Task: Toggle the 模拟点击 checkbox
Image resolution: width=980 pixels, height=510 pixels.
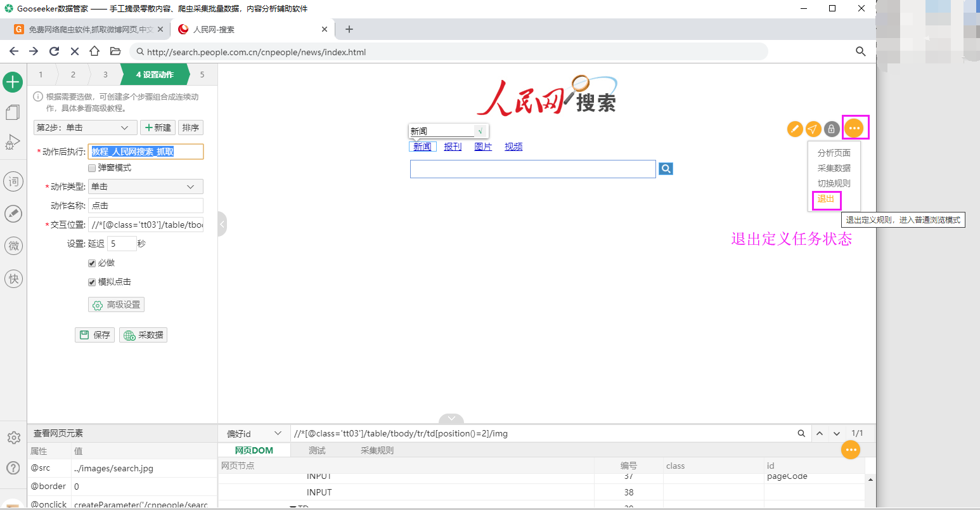Action: coord(92,282)
